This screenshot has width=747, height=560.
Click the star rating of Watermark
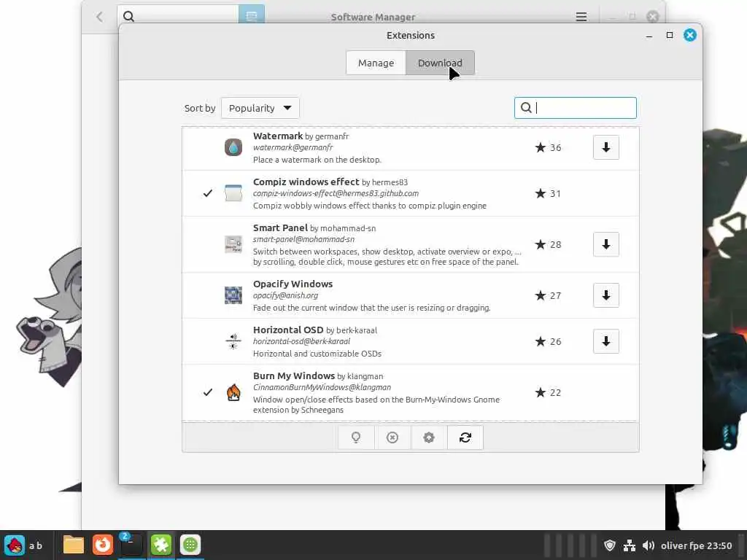[548, 147]
